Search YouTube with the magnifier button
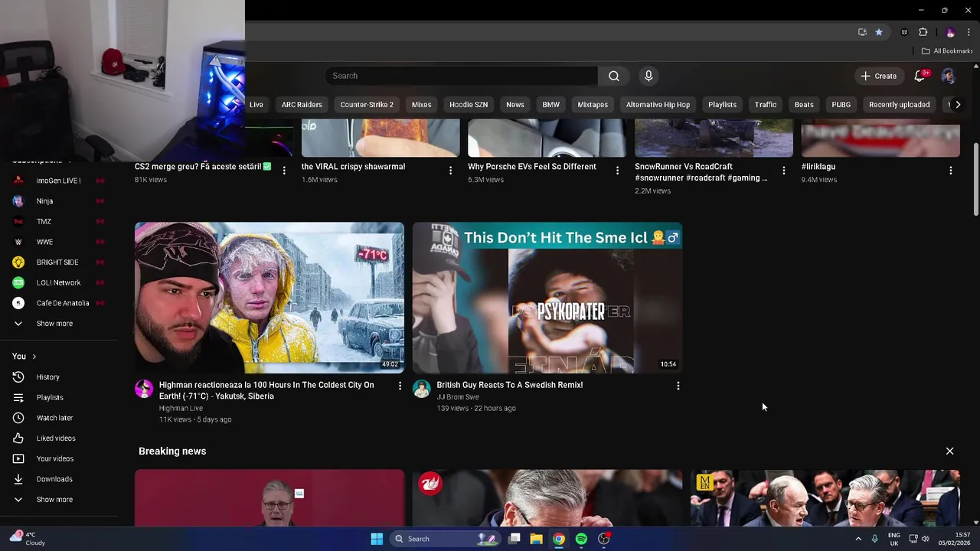This screenshot has height=551, width=980. (613, 76)
